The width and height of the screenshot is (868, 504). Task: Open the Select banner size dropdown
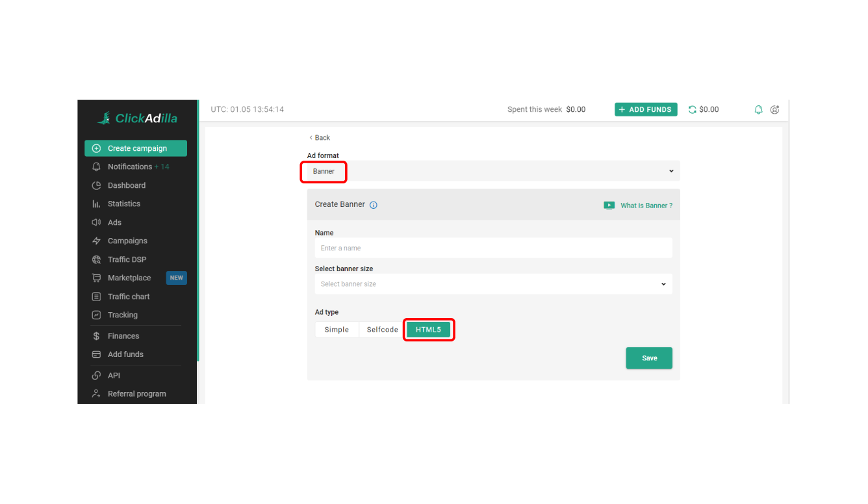click(493, 284)
